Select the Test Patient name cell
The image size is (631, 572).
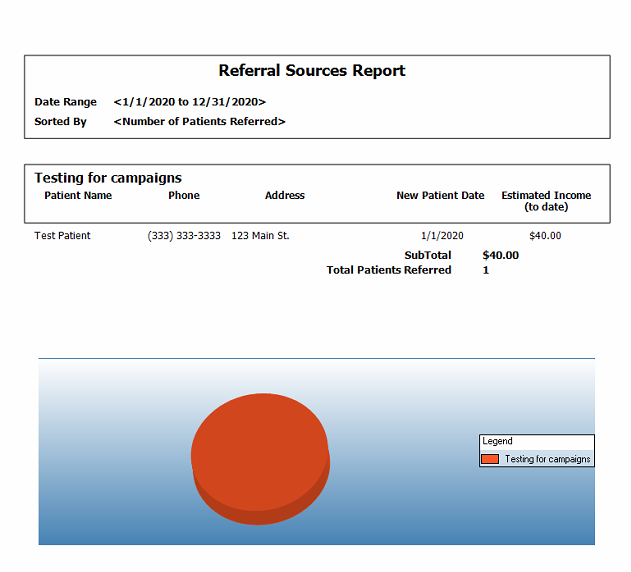click(62, 236)
